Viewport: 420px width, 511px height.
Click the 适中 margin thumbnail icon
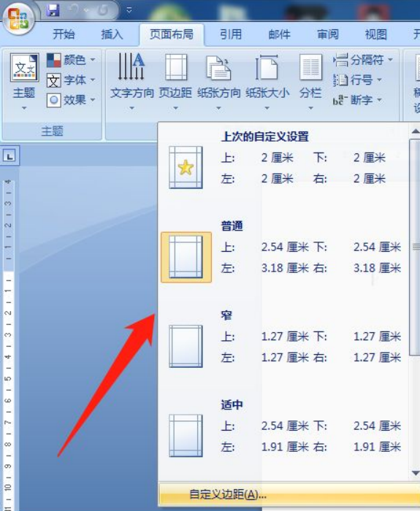tap(186, 436)
